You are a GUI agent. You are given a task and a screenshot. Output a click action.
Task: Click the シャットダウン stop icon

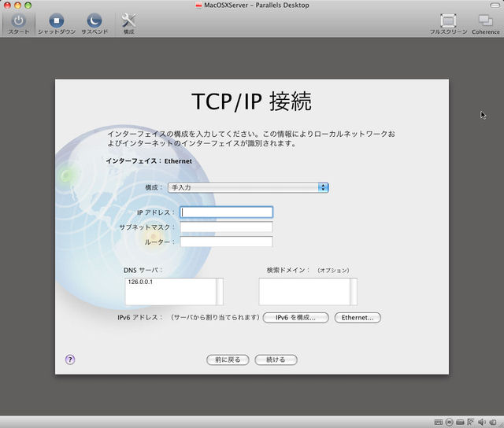pyautogui.click(x=56, y=21)
